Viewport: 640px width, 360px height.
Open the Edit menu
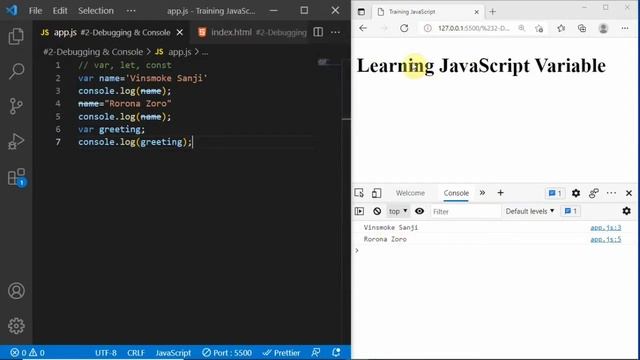click(x=60, y=11)
